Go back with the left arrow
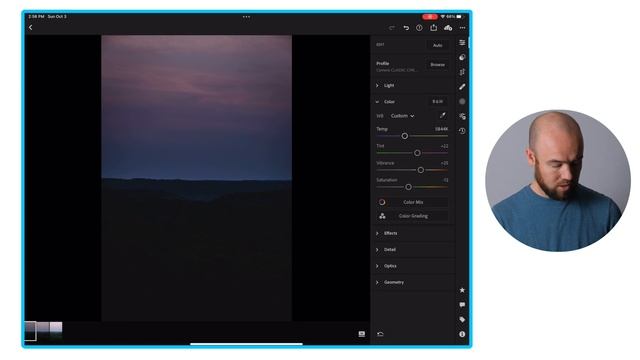Image resolution: width=640 pixels, height=360 pixels. [x=31, y=27]
